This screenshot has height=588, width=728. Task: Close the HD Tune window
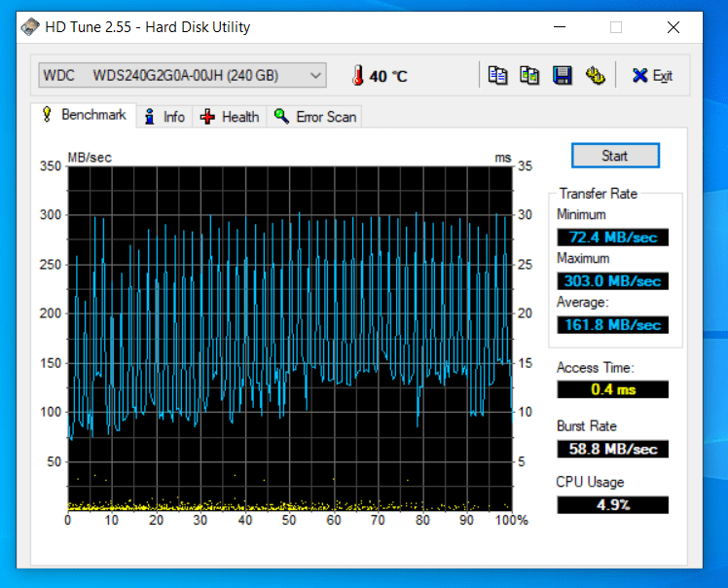[x=673, y=27]
